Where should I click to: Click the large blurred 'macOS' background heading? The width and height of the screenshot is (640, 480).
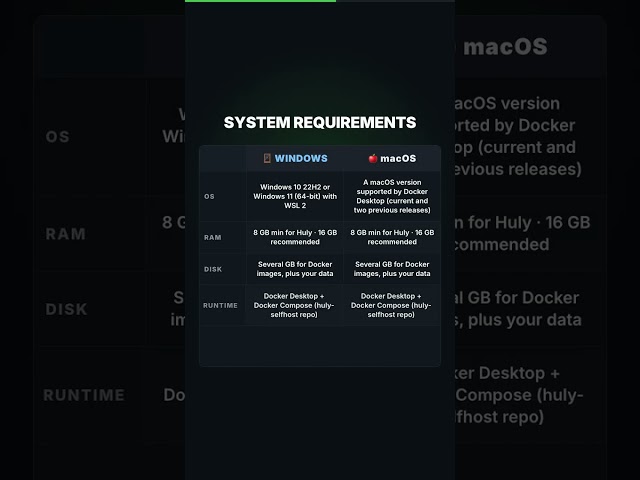click(x=505, y=47)
